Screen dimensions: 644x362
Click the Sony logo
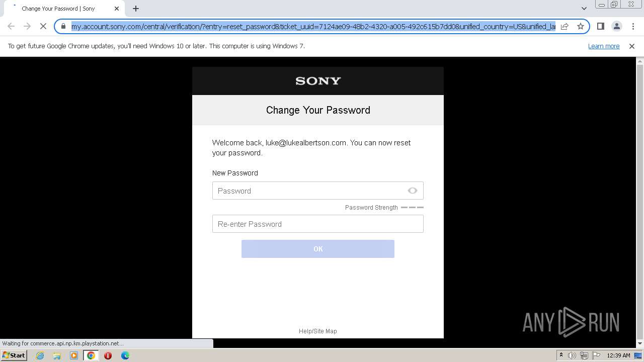318,81
